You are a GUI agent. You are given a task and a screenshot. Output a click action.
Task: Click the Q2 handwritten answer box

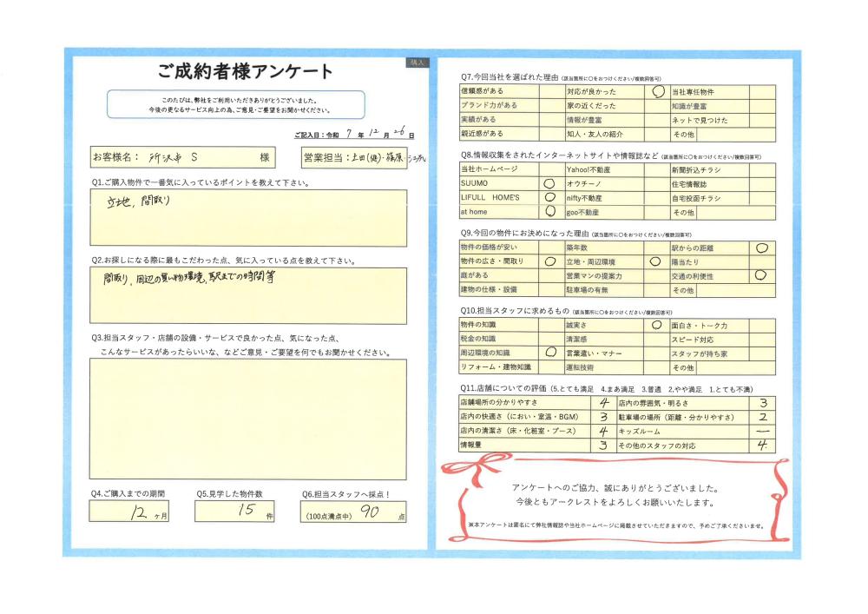(x=248, y=294)
